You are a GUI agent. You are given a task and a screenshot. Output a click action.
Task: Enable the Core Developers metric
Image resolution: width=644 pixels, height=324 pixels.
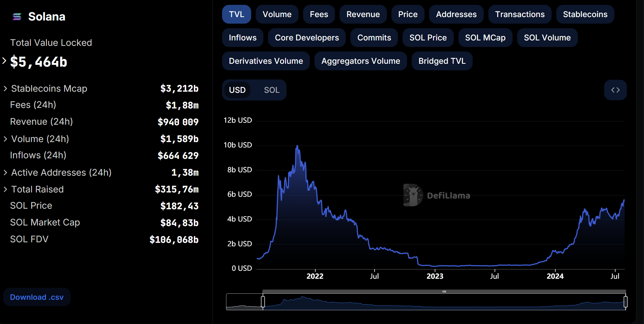click(x=307, y=38)
